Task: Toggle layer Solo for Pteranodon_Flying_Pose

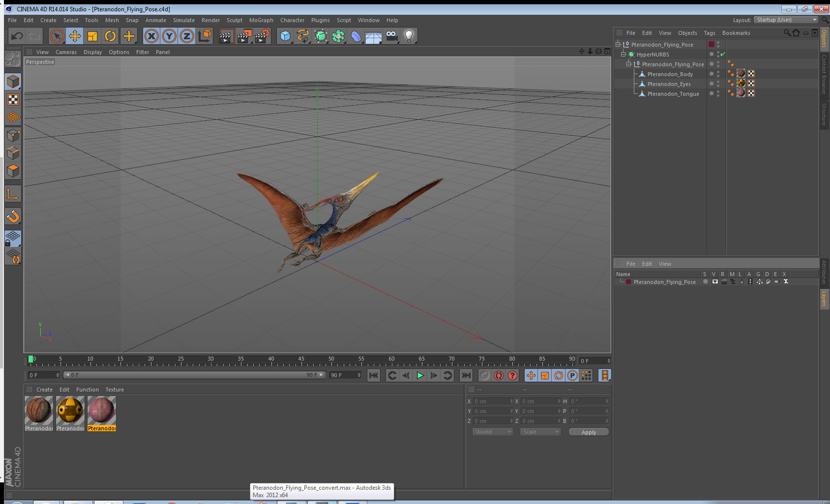Action: point(706,281)
